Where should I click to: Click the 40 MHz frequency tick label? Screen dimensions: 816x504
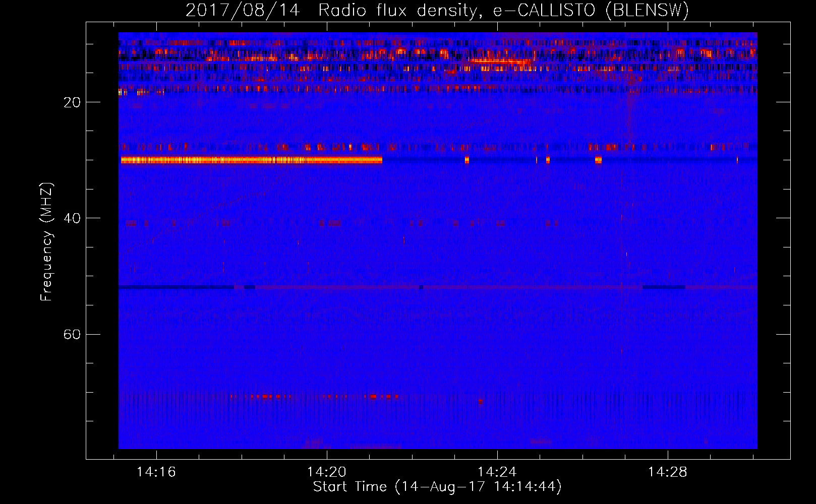point(72,218)
